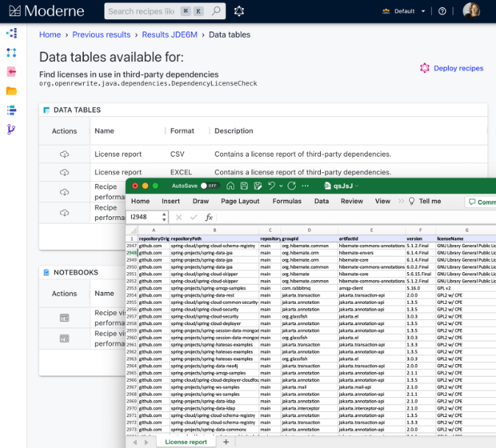
Task: Click the Excel Undo arrow
Action: [x=272, y=185]
